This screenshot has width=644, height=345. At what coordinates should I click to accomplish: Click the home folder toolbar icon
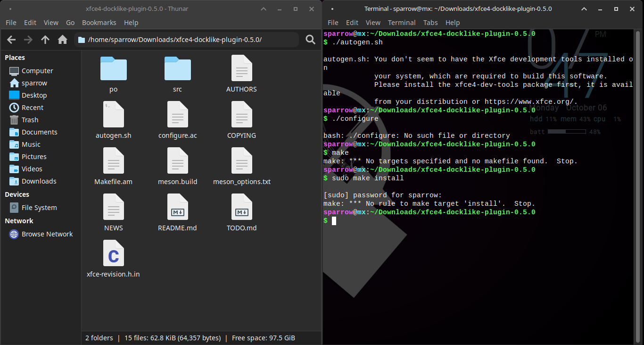[62, 40]
